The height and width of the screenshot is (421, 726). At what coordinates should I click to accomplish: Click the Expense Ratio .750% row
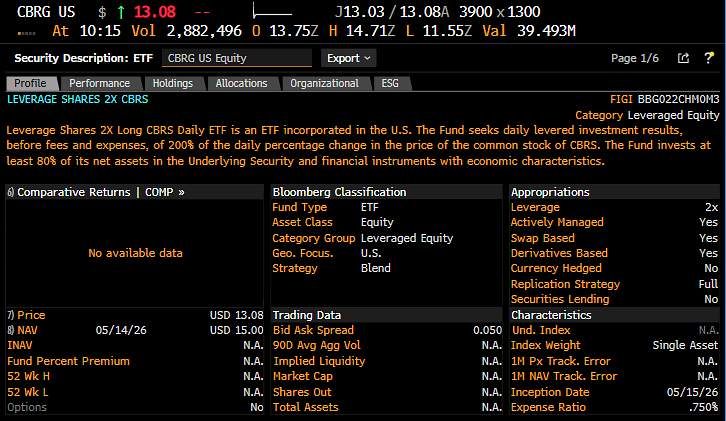coord(614,408)
